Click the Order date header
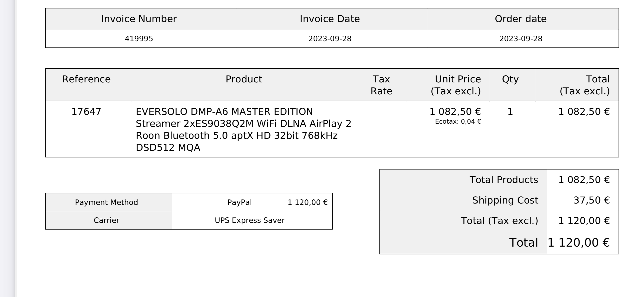The width and height of the screenshot is (644, 297). tap(521, 19)
